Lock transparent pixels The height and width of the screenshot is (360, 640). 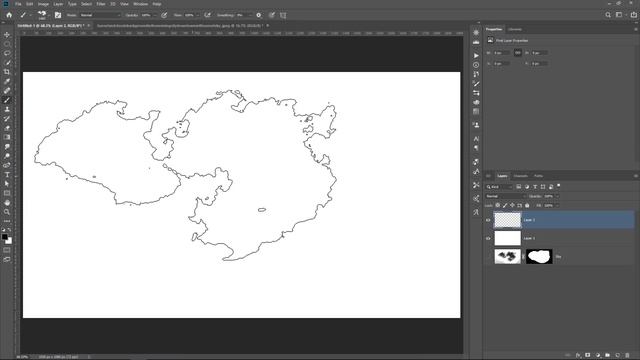click(x=498, y=205)
